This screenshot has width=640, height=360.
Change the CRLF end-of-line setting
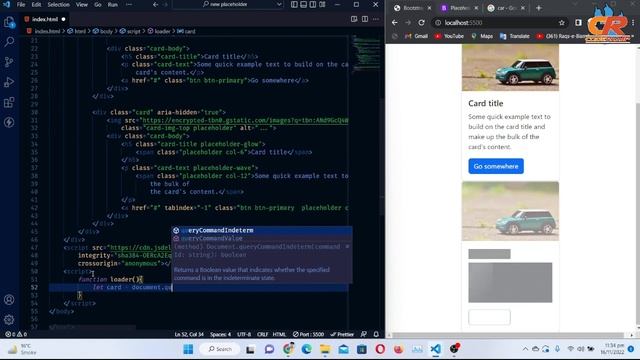(262, 334)
